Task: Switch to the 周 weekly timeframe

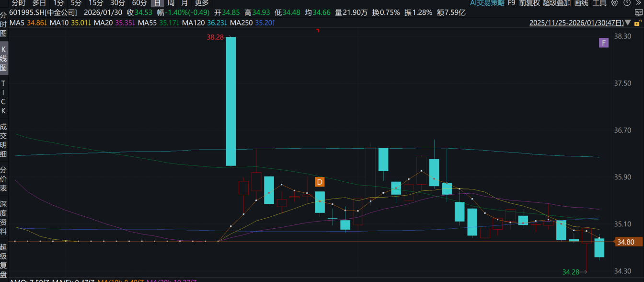Action: click(171, 3)
